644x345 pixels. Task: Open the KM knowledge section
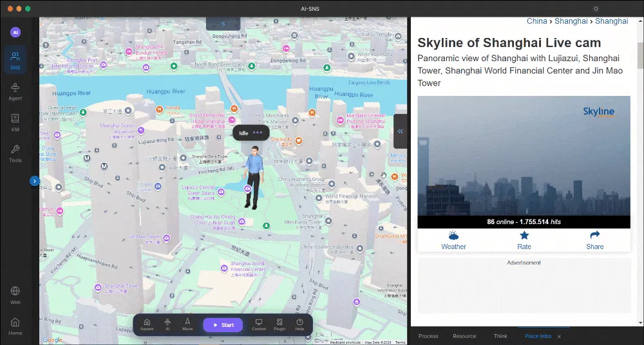pos(15,122)
